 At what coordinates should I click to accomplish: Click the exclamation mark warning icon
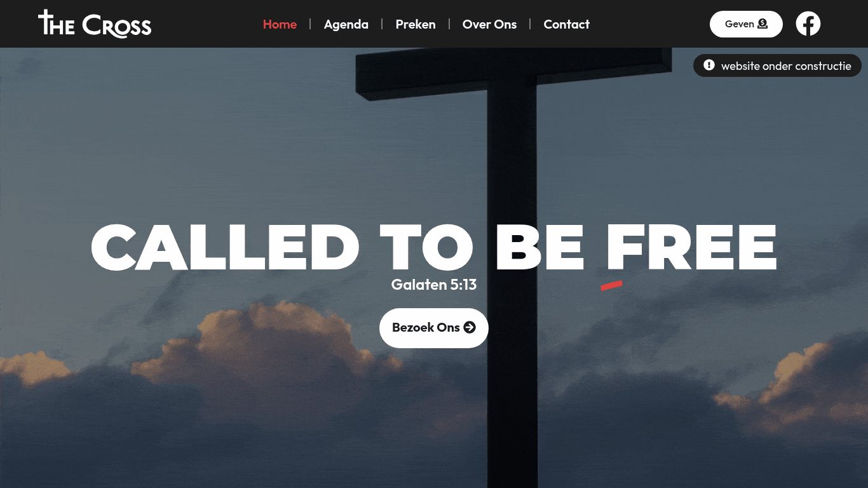point(709,65)
